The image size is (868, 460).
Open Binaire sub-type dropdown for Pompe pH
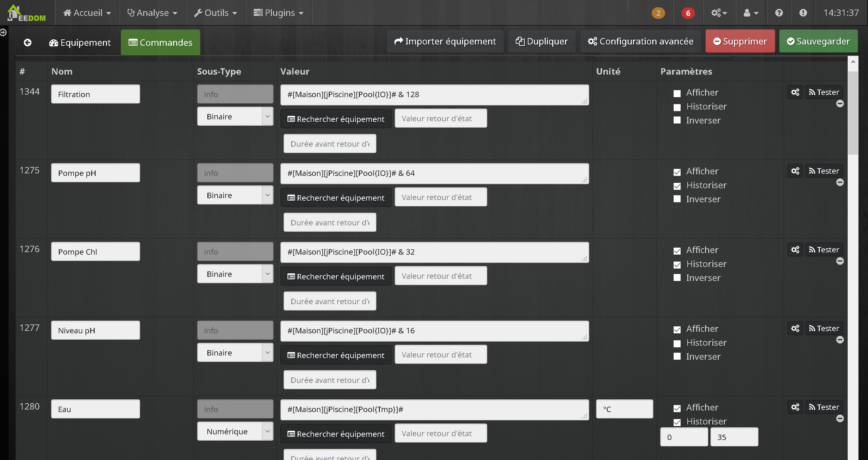click(x=235, y=195)
